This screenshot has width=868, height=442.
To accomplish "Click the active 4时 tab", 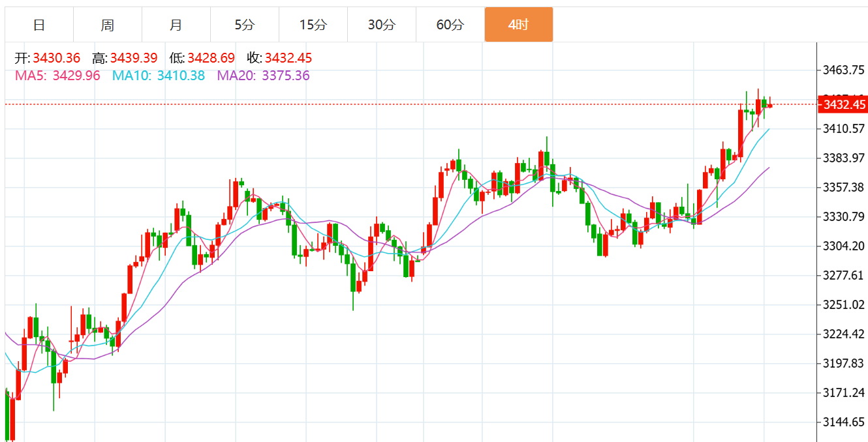I will (519, 25).
